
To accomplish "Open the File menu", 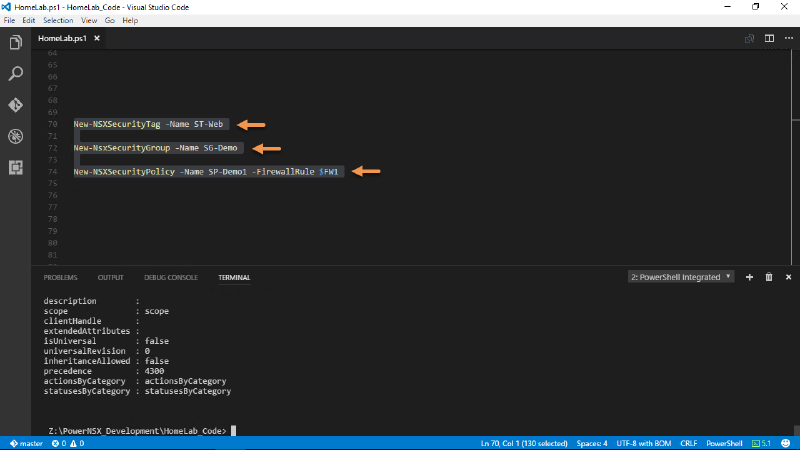I will (9, 20).
